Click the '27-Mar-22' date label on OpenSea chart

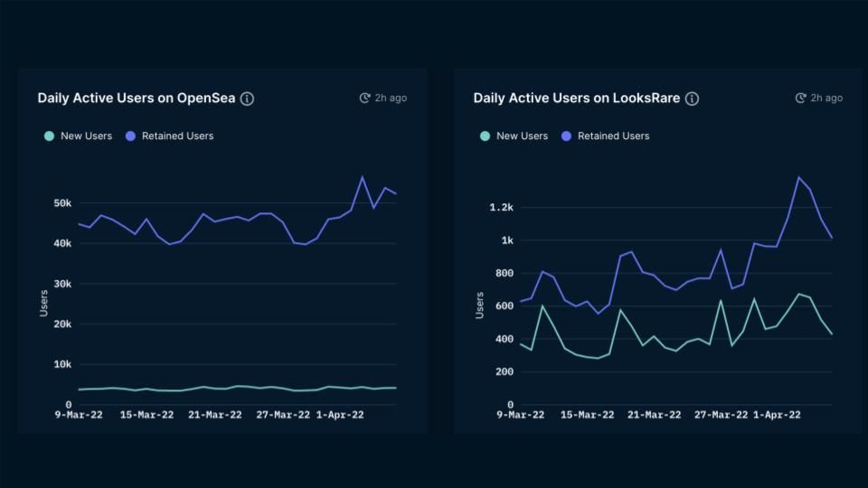[283, 415]
